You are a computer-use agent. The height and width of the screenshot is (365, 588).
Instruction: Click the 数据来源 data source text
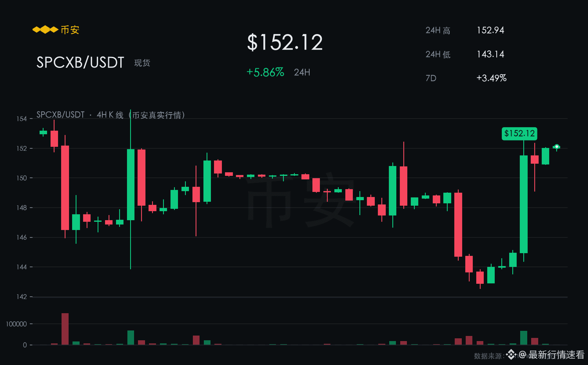489,356
